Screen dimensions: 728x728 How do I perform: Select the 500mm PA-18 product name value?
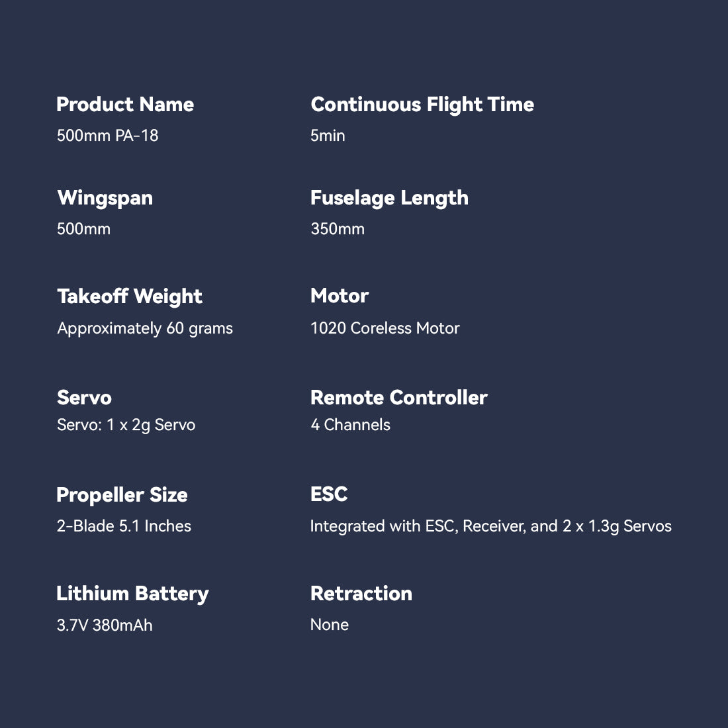coord(107,136)
